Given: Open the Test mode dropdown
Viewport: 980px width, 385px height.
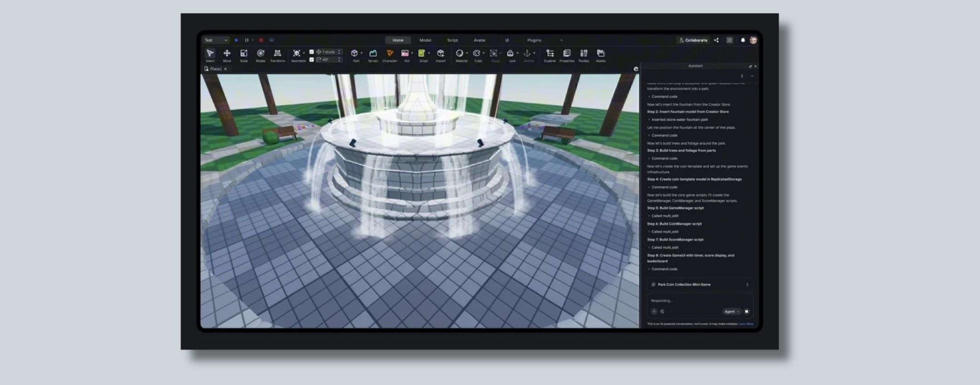Looking at the screenshot, I should click(216, 40).
